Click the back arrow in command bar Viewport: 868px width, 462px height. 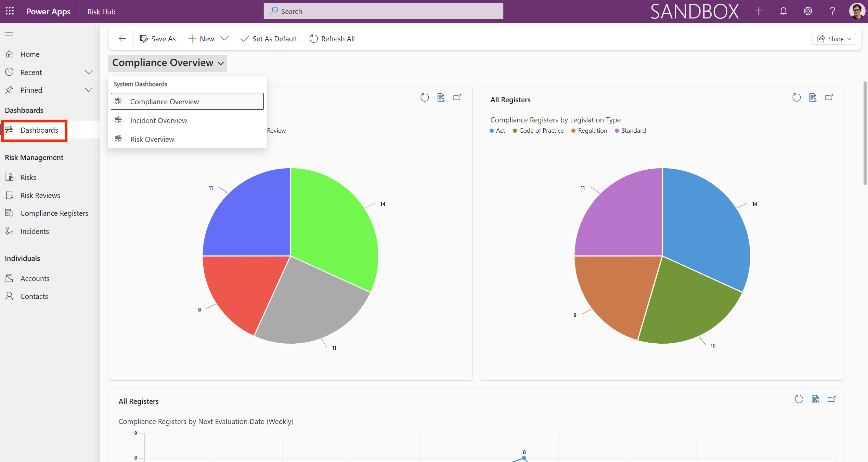coord(122,39)
